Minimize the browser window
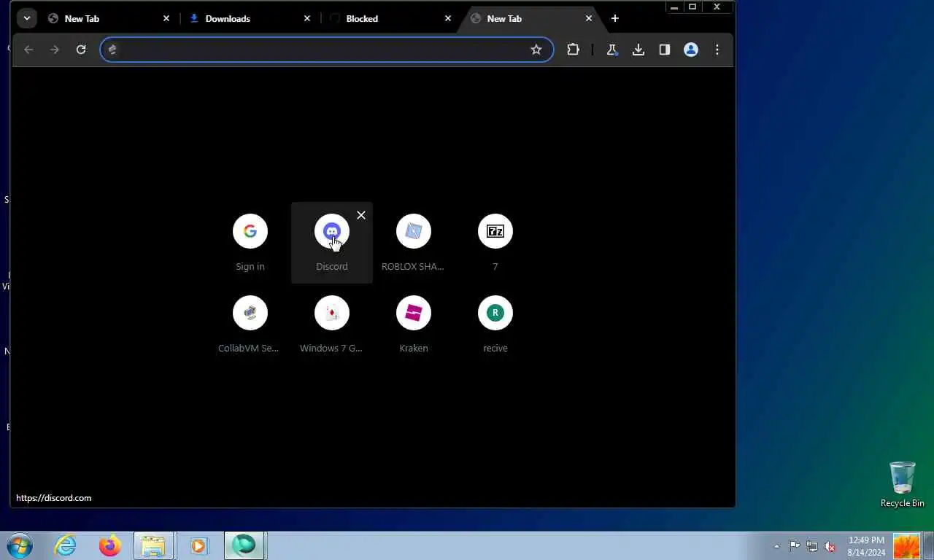This screenshot has width=934, height=560. [x=674, y=7]
